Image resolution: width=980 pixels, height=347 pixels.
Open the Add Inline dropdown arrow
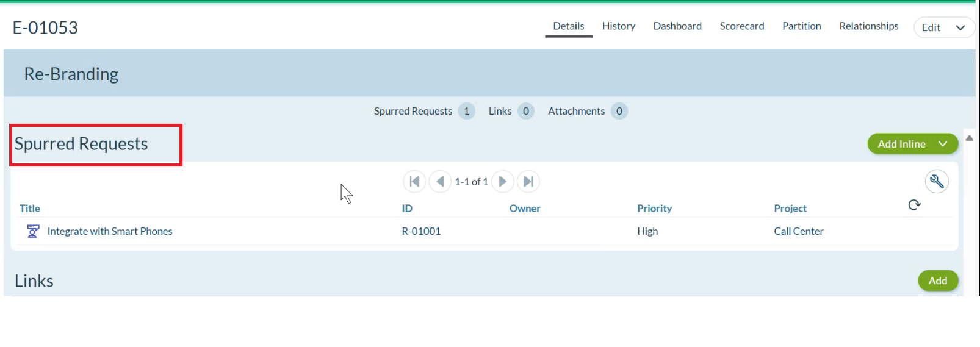[943, 144]
